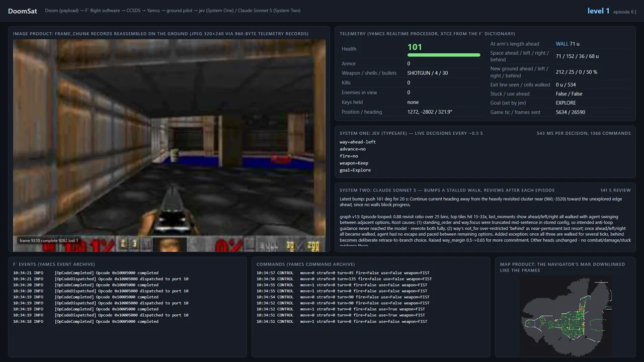Click the Commands archive heading

[305, 264]
